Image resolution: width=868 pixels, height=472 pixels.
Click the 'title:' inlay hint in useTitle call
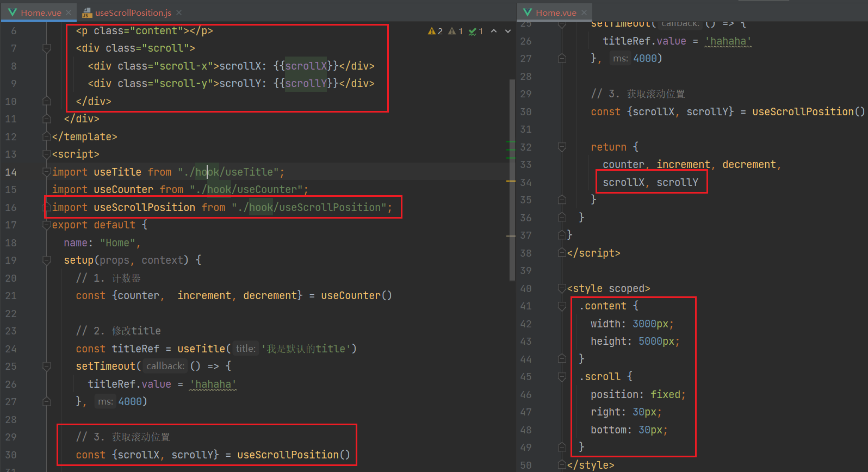click(x=246, y=349)
